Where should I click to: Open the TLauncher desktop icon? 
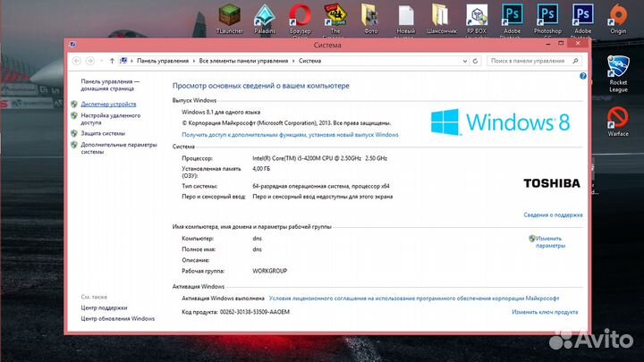[x=229, y=19]
